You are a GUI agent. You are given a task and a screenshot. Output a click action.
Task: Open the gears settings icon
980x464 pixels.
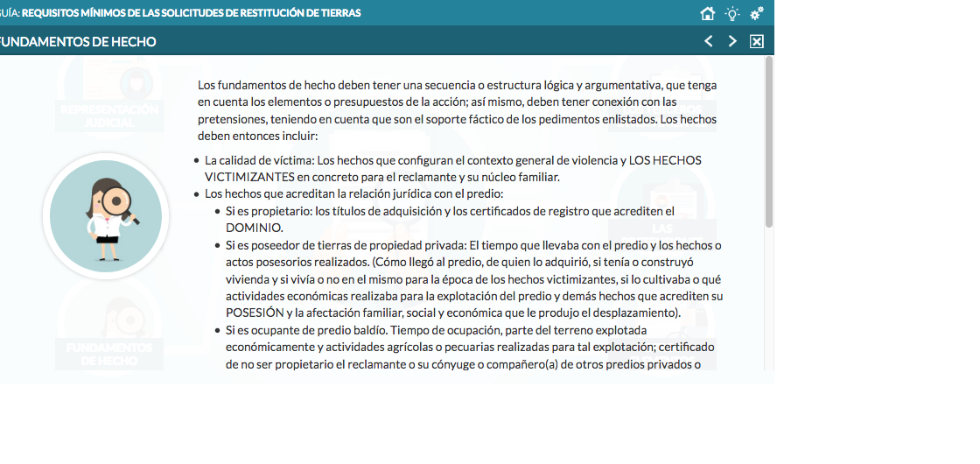[757, 13]
